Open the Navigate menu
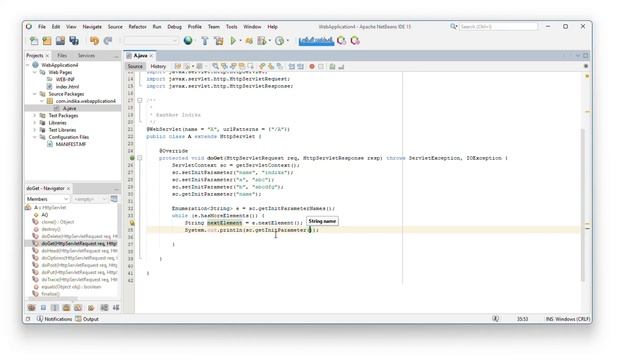Viewport: 640px width, 360px height. pyautogui.click(x=92, y=27)
